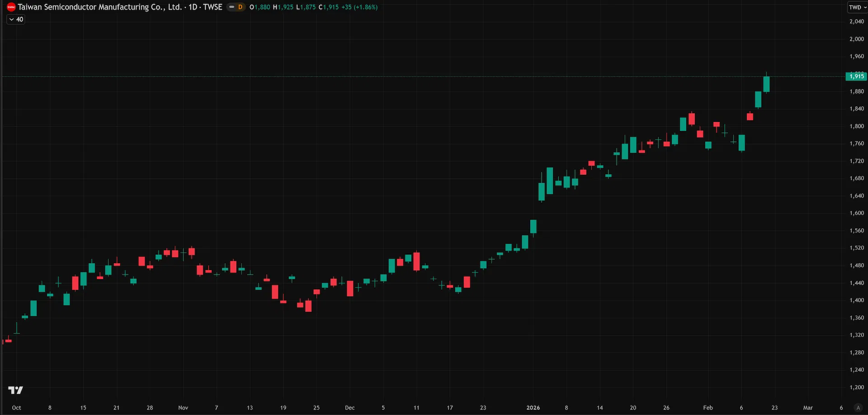Click the Oct label on time axis

[16, 408]
